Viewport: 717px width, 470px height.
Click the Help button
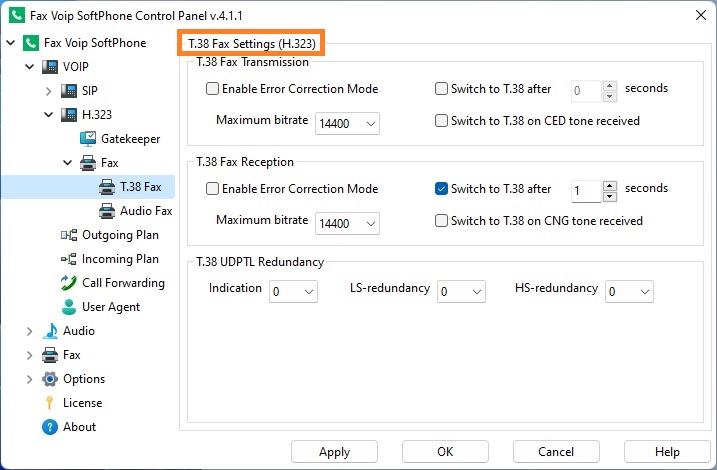(667, 452)
